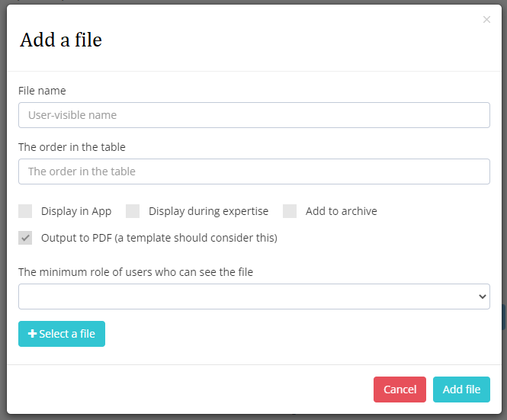This screenshot has width=507, height=420.
Task: Toggle the Display in App checkbox
Action: tap(25, 211)
